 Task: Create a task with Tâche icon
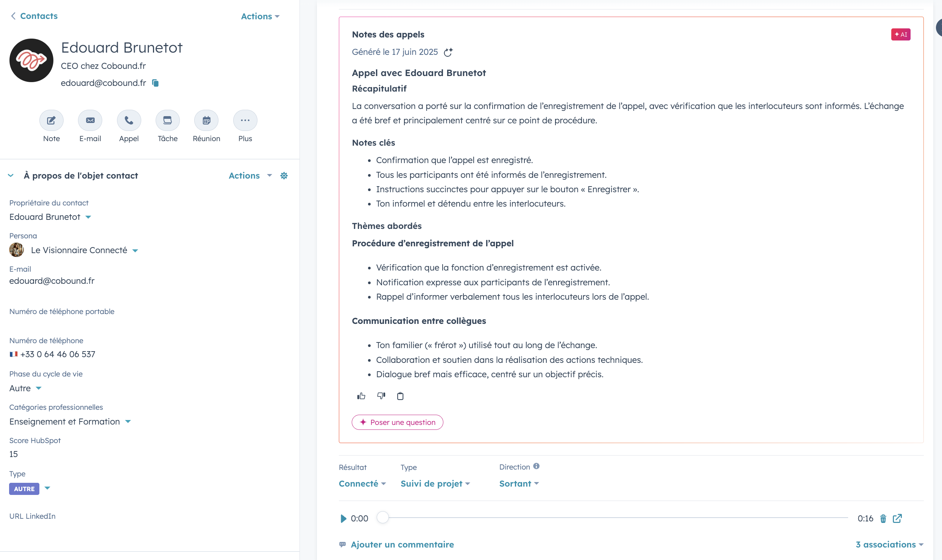pyautogui.click(x=168, y=121)
